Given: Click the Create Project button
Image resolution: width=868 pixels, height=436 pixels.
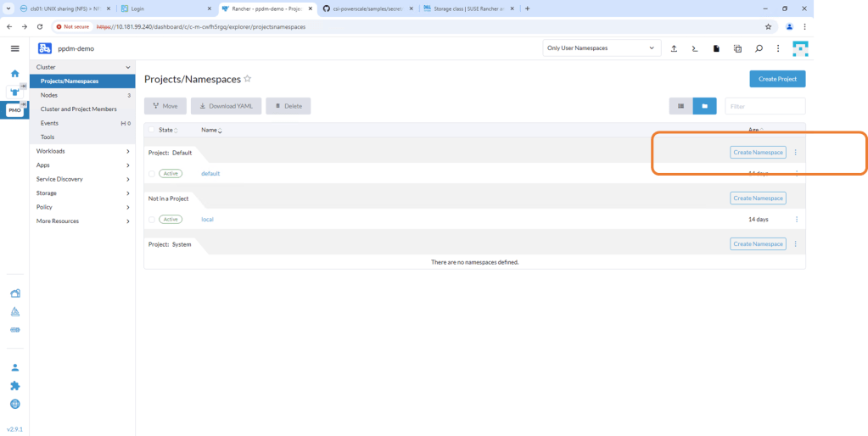Looking at the screenshot, I should click(x=777, y=79).
